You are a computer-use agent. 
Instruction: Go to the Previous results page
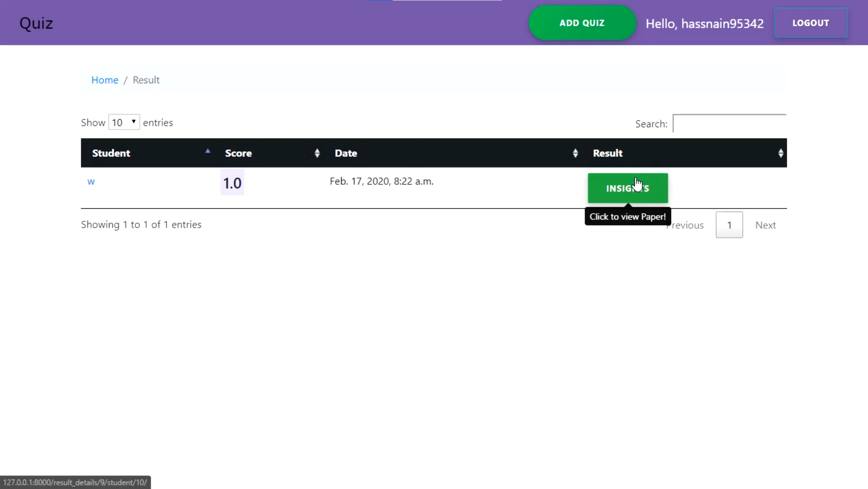click(688, 225)
